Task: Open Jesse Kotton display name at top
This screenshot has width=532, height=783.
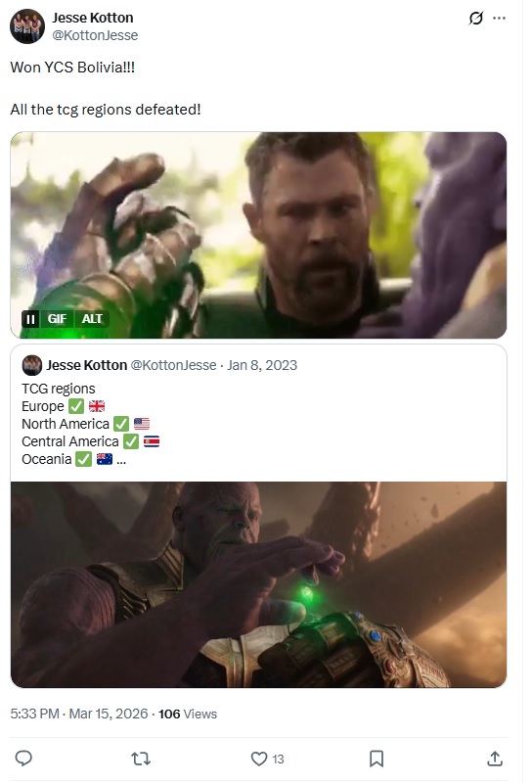Action: (x=93, y=18)
